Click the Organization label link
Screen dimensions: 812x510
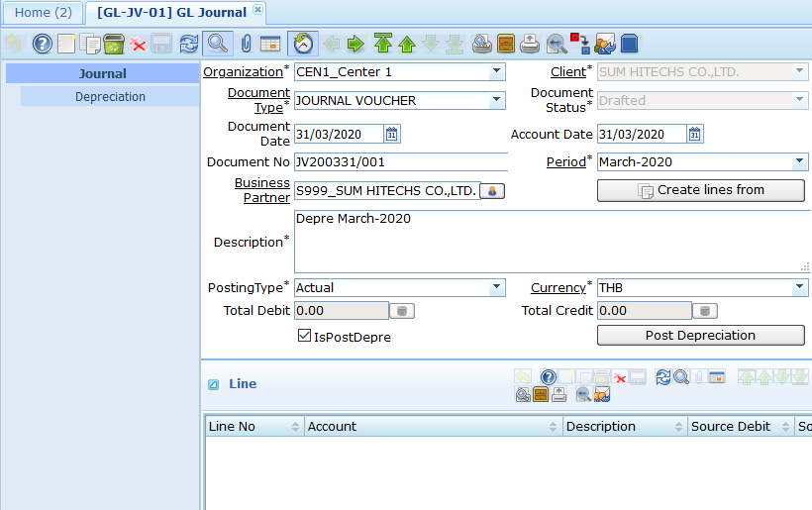243,72
